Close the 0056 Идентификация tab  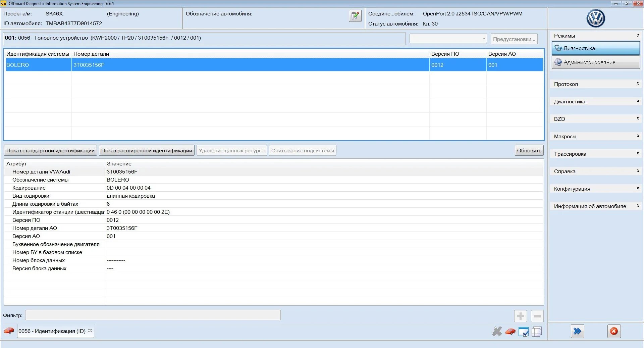tap(90, 331)
